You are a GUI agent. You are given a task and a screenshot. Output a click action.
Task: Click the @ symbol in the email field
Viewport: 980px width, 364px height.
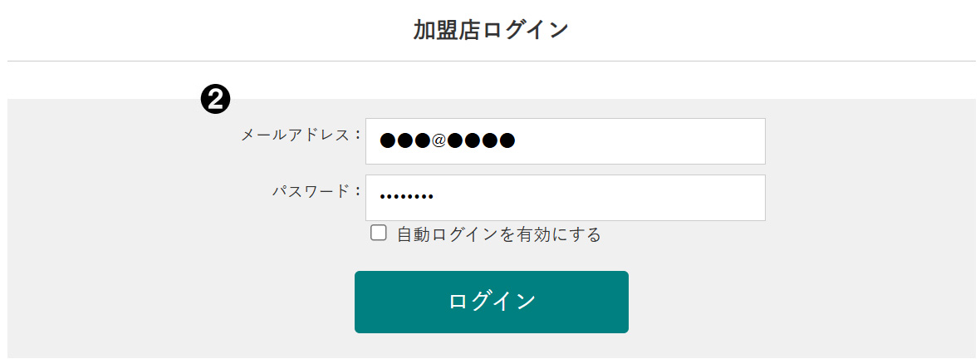coord(439,140)
